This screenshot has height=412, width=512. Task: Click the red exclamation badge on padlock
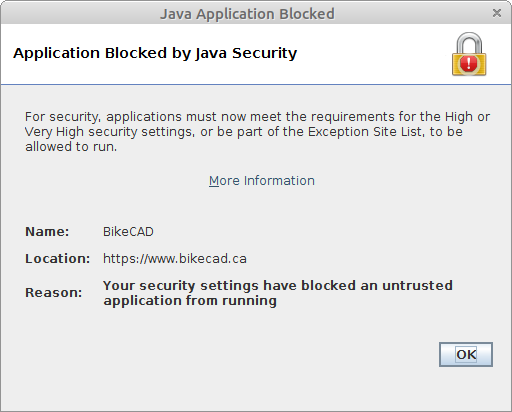[469, 63]
